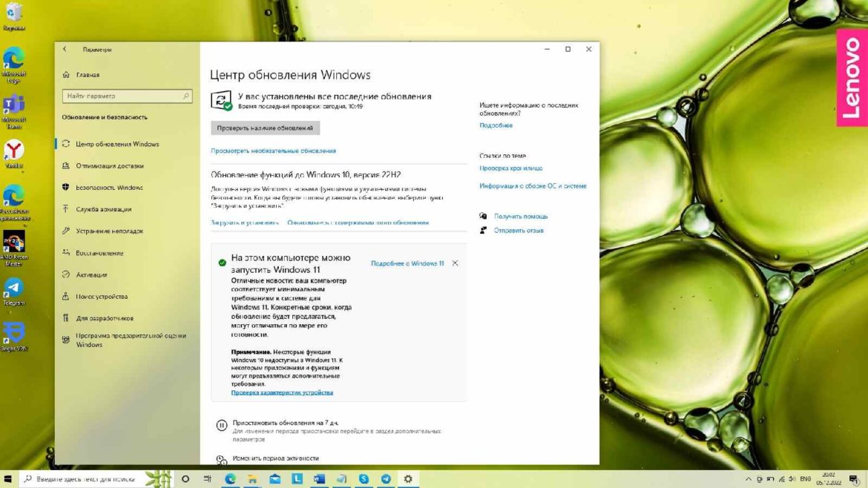Open Для разработчиков developer settings
This screenshot has width=868, height=488.
(x=65, y=318)
